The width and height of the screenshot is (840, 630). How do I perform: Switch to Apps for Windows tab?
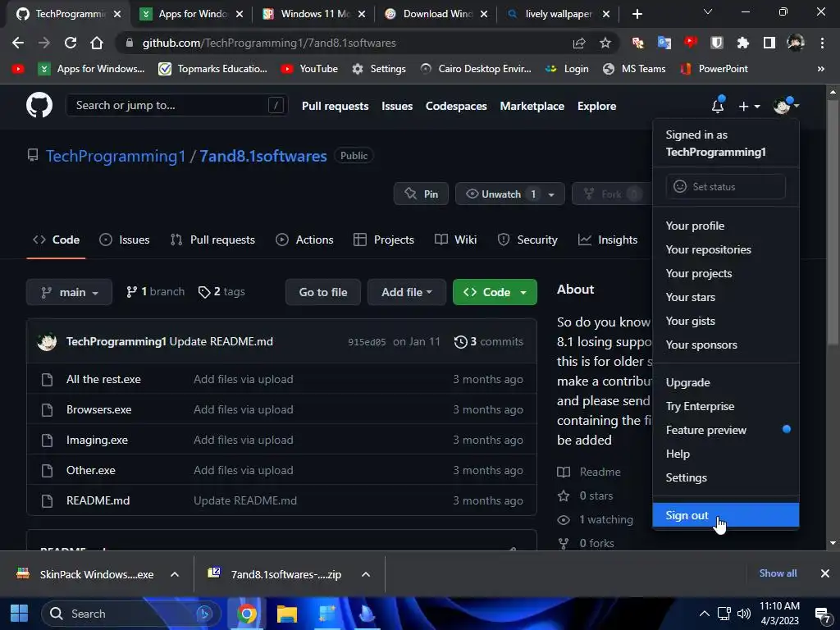[x=192, y=14]
